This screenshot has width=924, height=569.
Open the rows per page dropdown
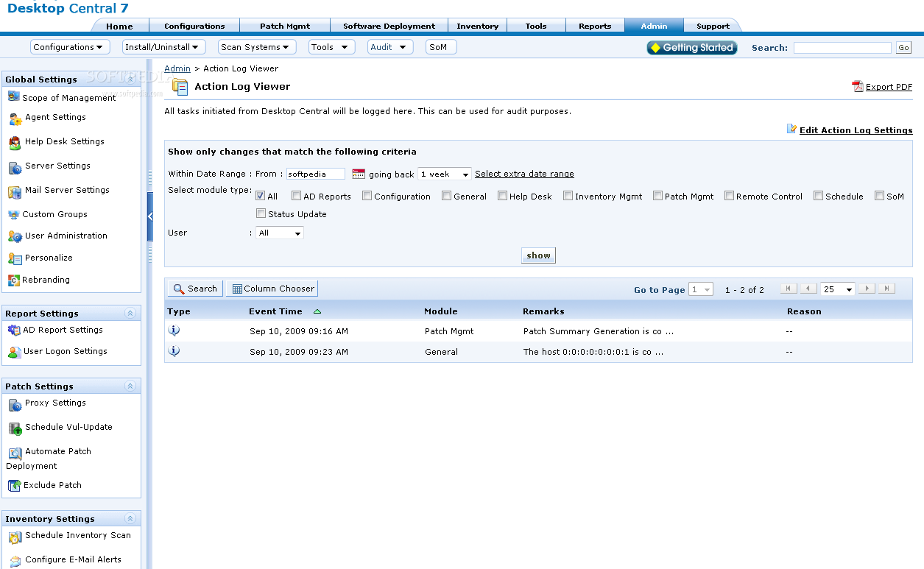pyautogui.click(x=839, y=289)
